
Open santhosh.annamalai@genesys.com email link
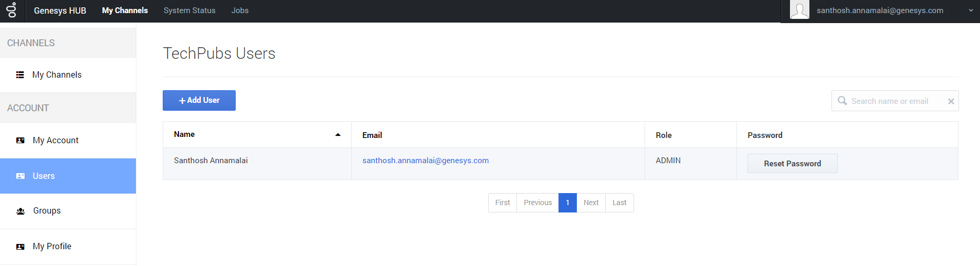click(425, 161)
